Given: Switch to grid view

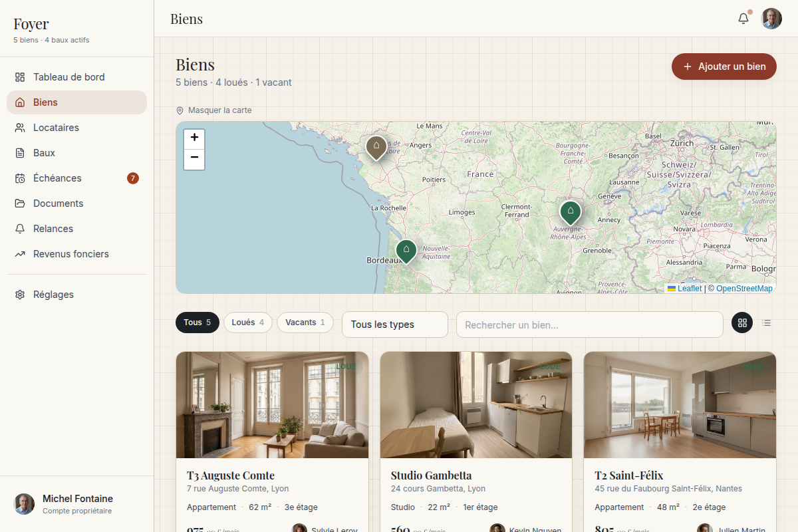Looking at the screenshot, I should [x=742, y=323].
